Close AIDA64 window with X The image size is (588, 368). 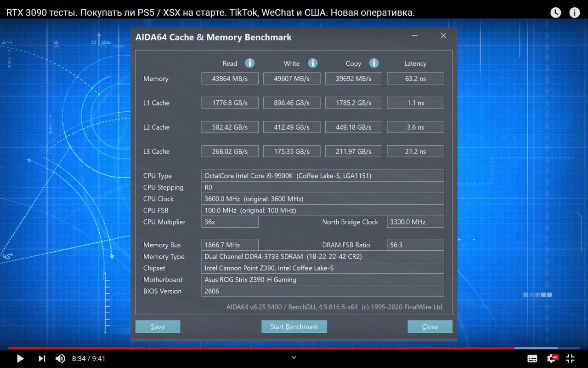click(443, 35)
